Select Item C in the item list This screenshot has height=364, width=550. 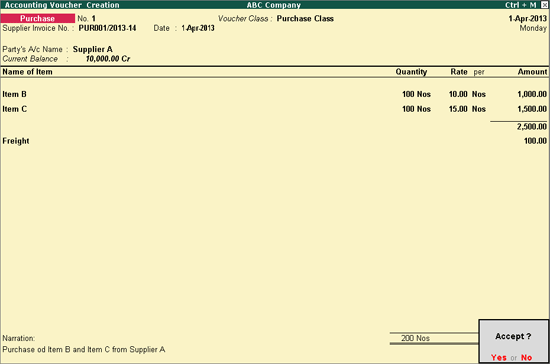14,109
